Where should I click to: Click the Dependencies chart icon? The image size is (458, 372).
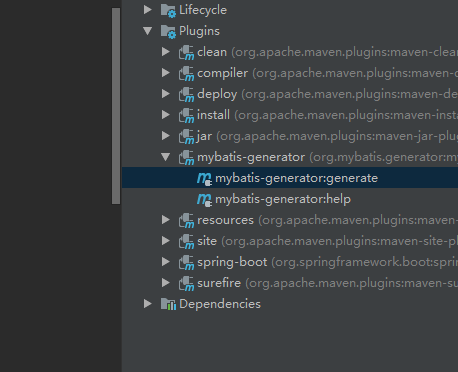coord(168,304)
